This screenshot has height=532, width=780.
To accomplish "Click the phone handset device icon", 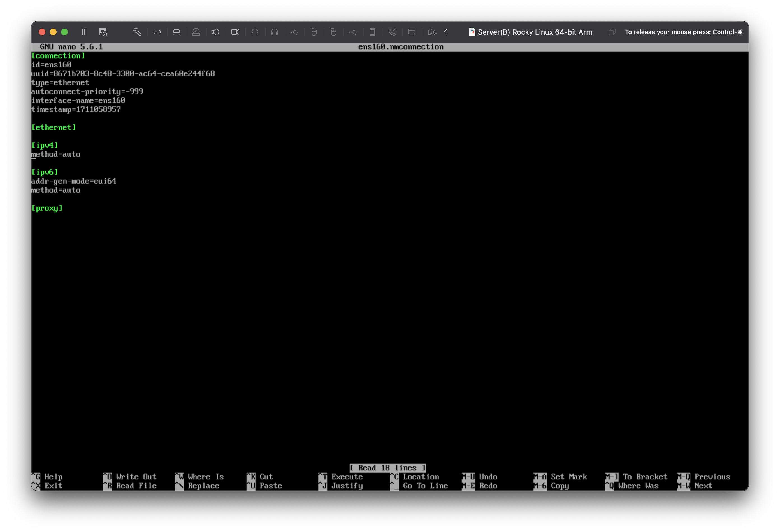I will [x=392, y=32].
